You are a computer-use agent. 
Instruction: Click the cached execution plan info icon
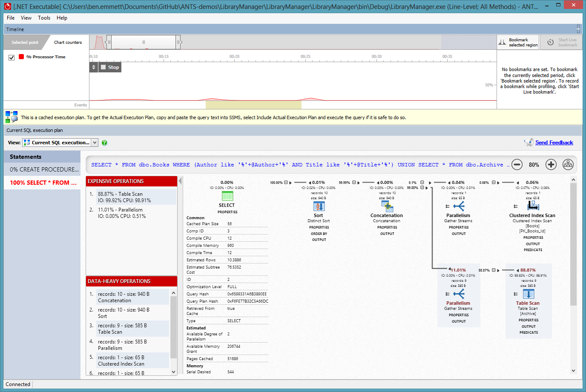(x=11, y=117)
